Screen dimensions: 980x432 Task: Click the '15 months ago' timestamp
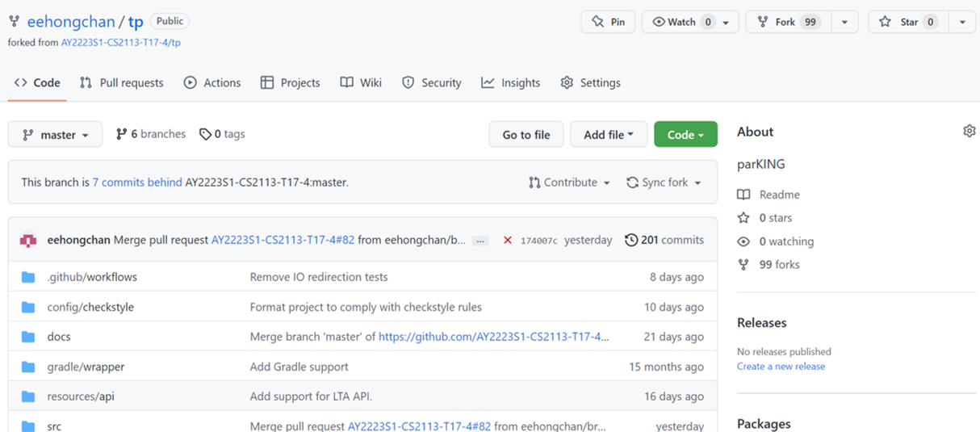(666, 367)
